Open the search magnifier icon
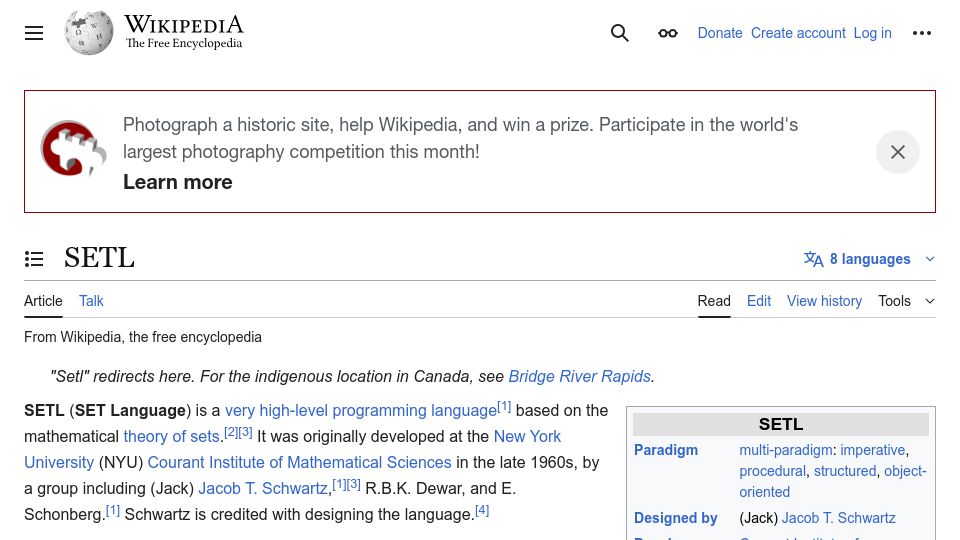Image resolution: width=960 pixels, height=540 pixels. 620,33
